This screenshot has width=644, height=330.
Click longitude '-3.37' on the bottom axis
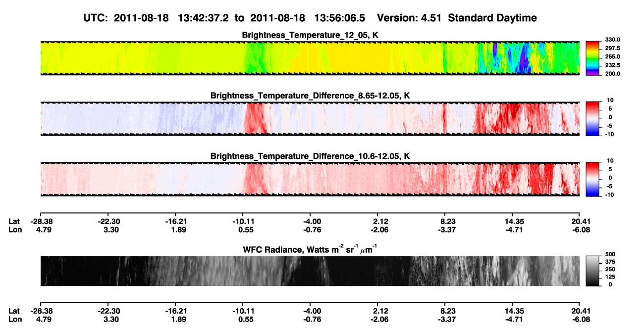(x=446, y=319)
